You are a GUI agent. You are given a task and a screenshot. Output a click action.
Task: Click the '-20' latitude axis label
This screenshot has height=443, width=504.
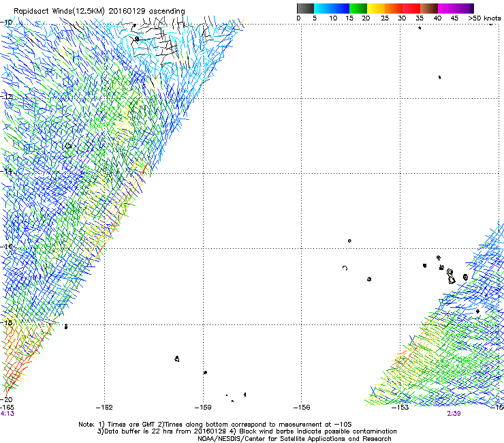pos(6,399)
